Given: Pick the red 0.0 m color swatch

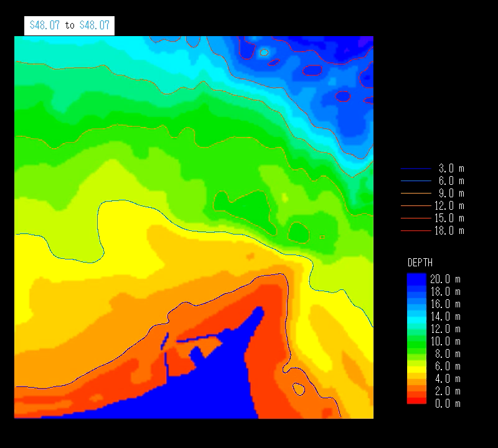Looking at the screenshot, I should pos(416,401).
